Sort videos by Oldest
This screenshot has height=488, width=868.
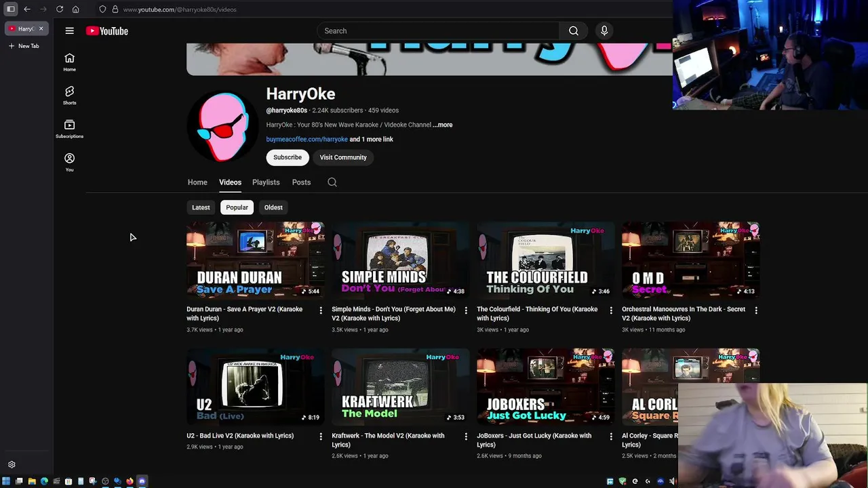[273, 207]
